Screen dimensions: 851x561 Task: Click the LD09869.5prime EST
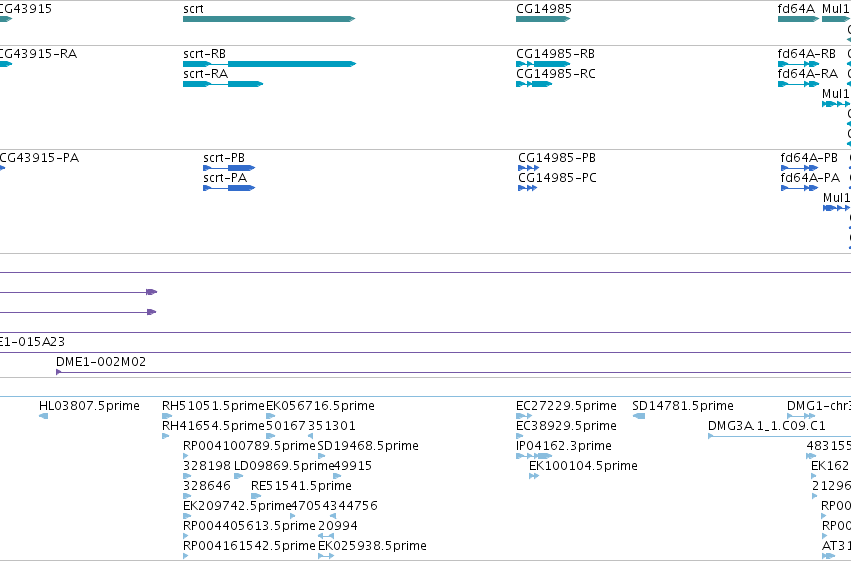pos(238,476)
